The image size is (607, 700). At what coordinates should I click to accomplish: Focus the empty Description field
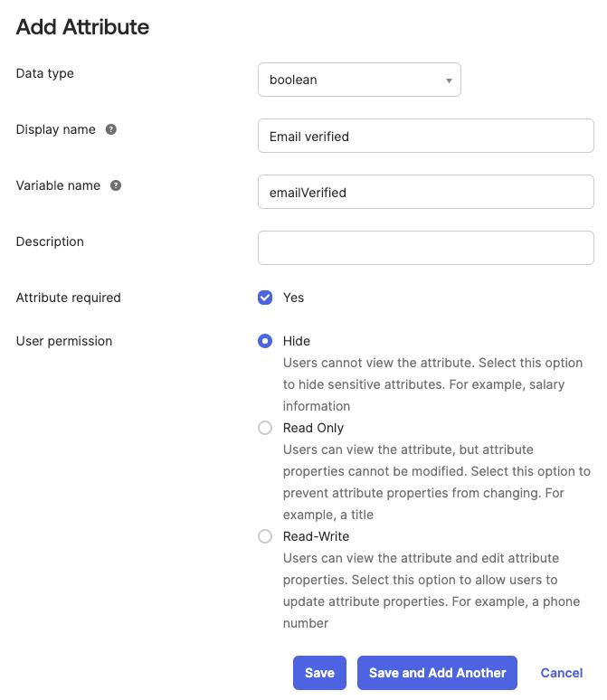[425, 248]
